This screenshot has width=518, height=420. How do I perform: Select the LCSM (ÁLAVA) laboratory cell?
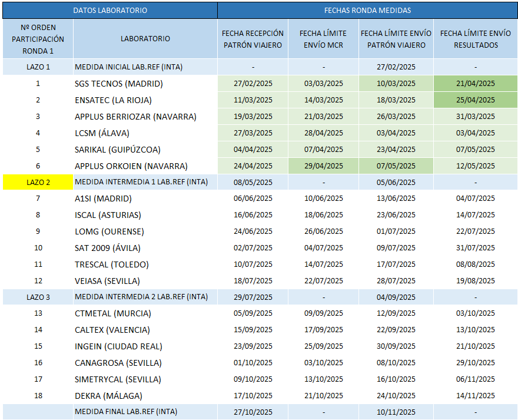[x=145, y=133]
